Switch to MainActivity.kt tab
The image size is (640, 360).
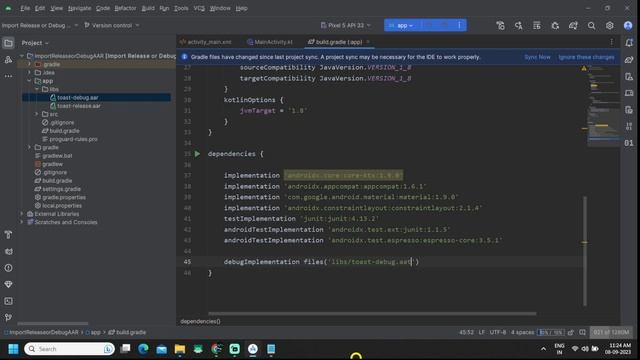[x=269, y=42]
